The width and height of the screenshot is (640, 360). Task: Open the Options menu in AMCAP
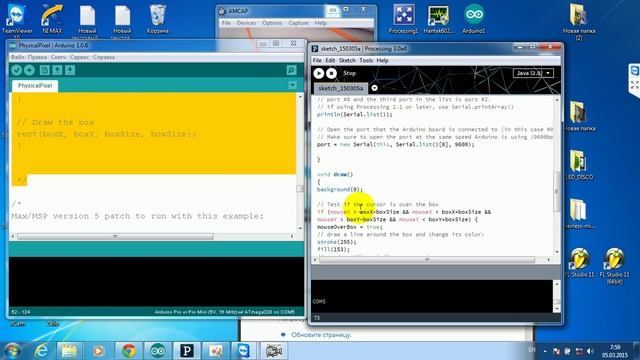[x=272, y=23]
